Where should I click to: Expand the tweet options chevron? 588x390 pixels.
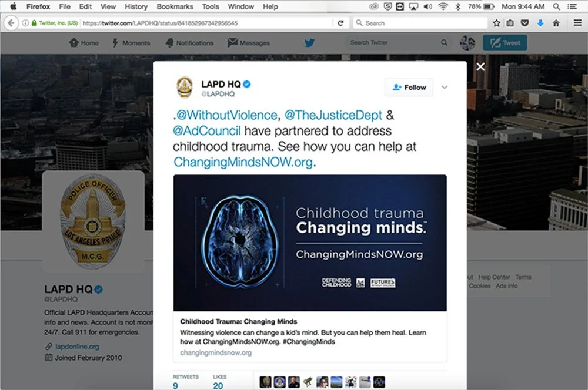(445, 88)
